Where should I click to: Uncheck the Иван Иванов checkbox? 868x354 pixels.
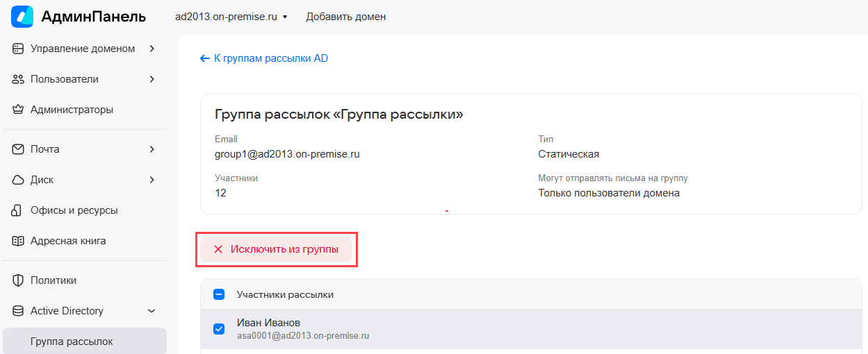click(219, 329)
